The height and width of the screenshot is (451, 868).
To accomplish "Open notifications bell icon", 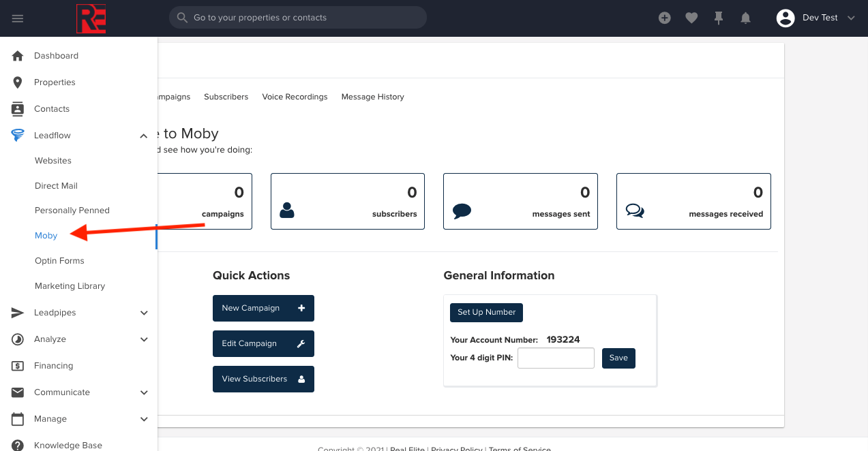I will click(x=746, y=18).
